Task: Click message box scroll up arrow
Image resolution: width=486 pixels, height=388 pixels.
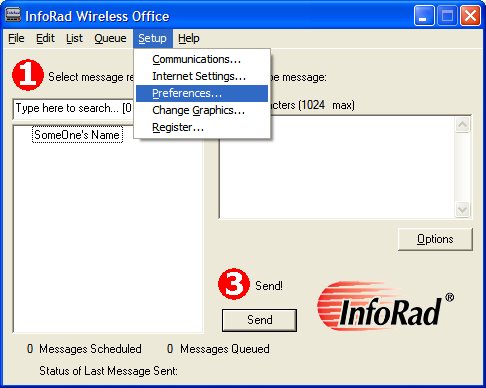Action: coord(462,125)
